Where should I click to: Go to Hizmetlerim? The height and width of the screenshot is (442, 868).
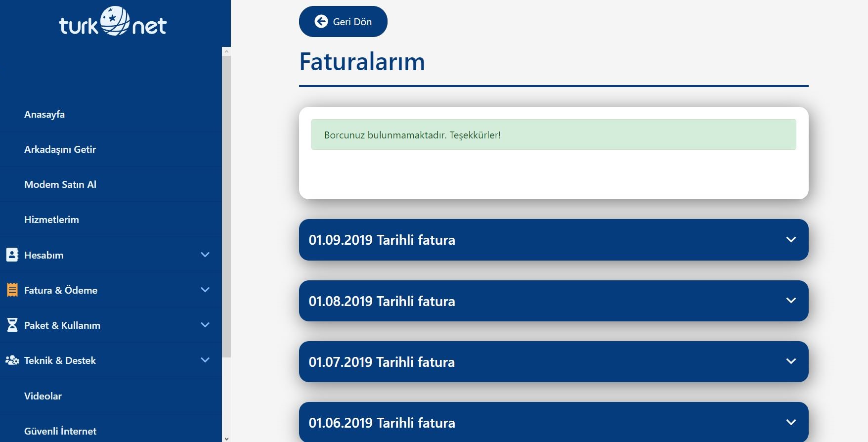(51, 220)
